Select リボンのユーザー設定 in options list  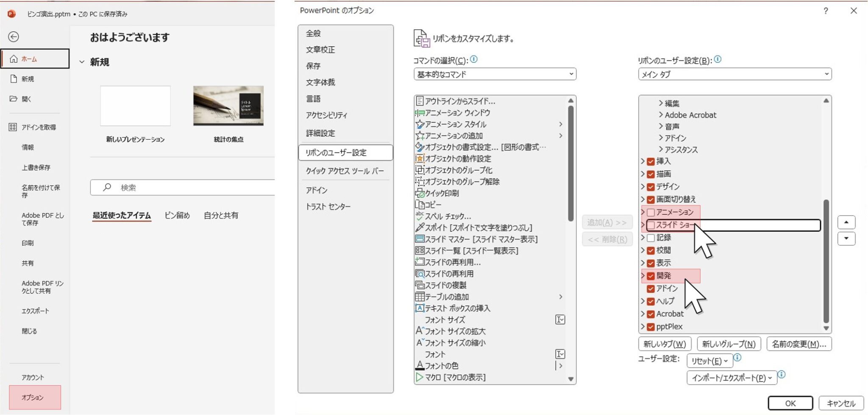tap(345, 153)
